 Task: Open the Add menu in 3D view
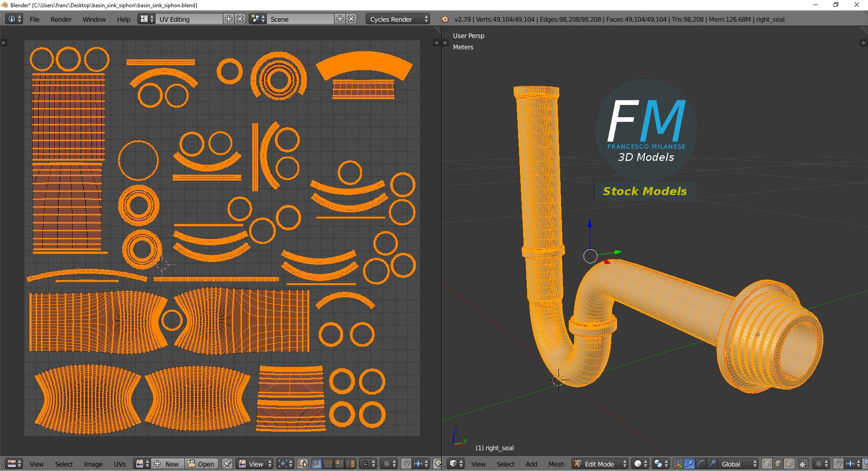(531, 464)
